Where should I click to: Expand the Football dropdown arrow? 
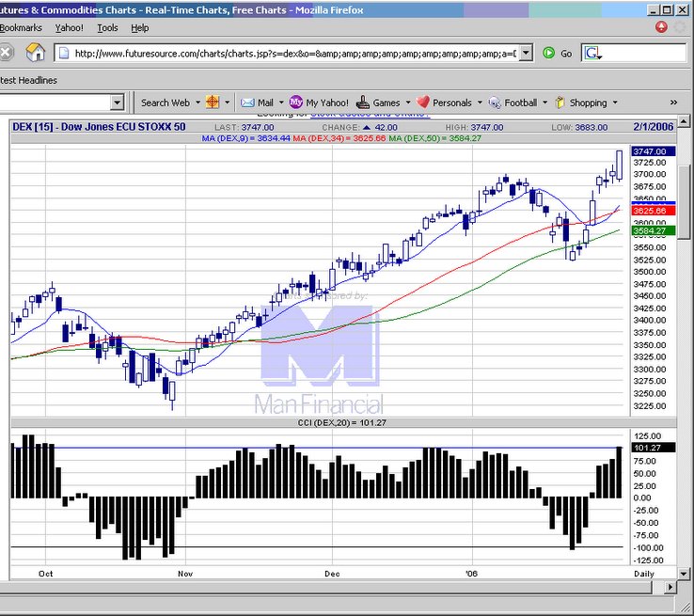(544, 103)
